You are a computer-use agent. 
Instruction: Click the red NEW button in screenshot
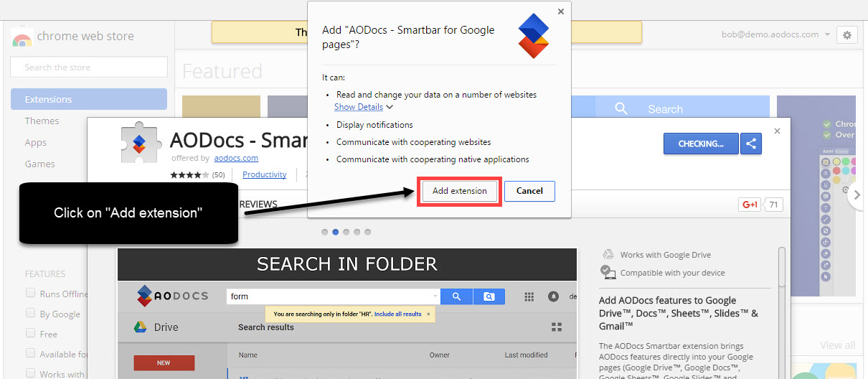coord(164,362)
